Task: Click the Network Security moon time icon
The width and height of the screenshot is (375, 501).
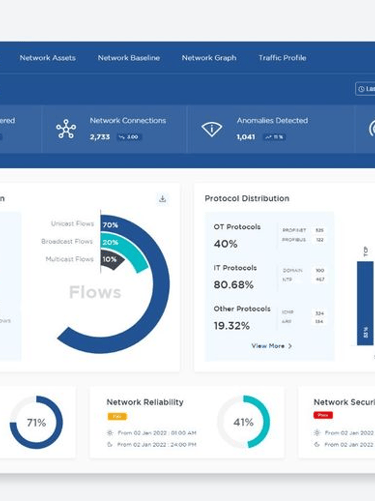Action: tap(317, 444)
